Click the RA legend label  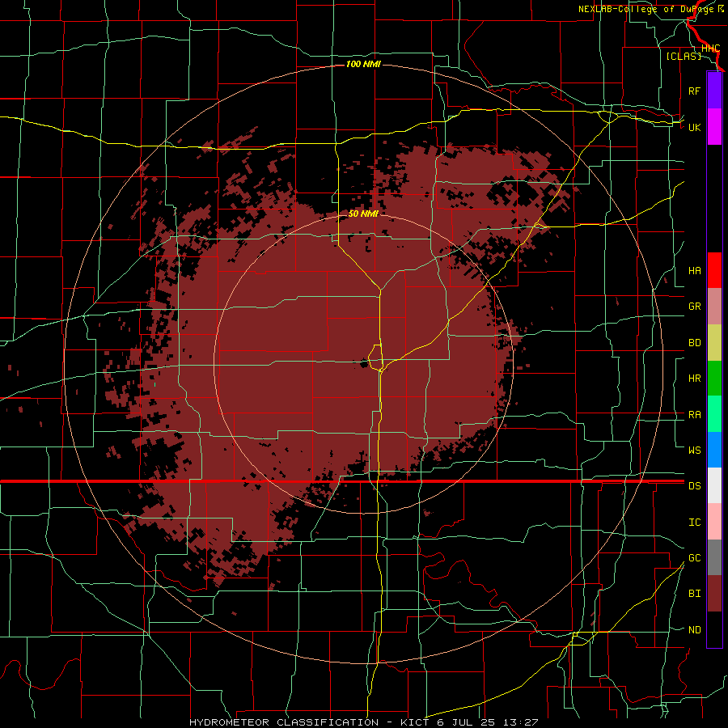(x=694, y=415)
